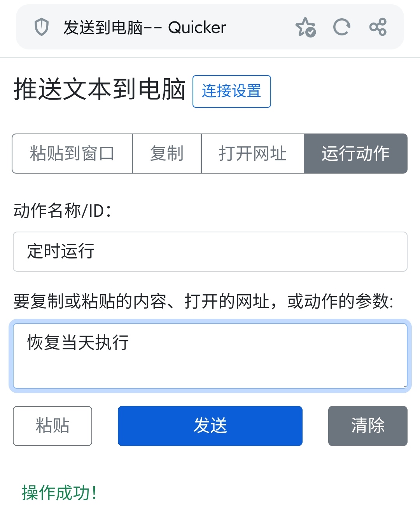
Task: Click the 要复制或粘贴的内容 parameter label
Action: click(203, 301)
